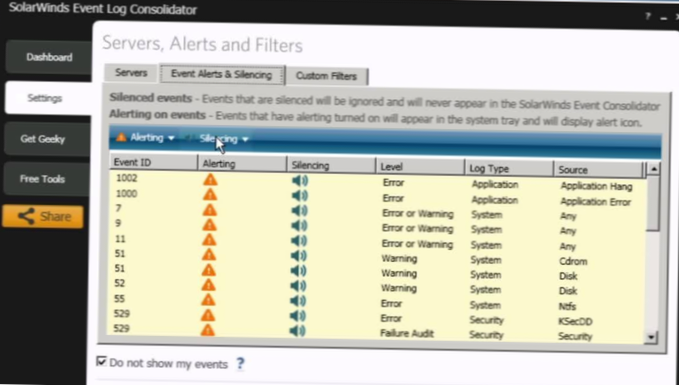Select the Event ID 52 cell

point(120,283)
